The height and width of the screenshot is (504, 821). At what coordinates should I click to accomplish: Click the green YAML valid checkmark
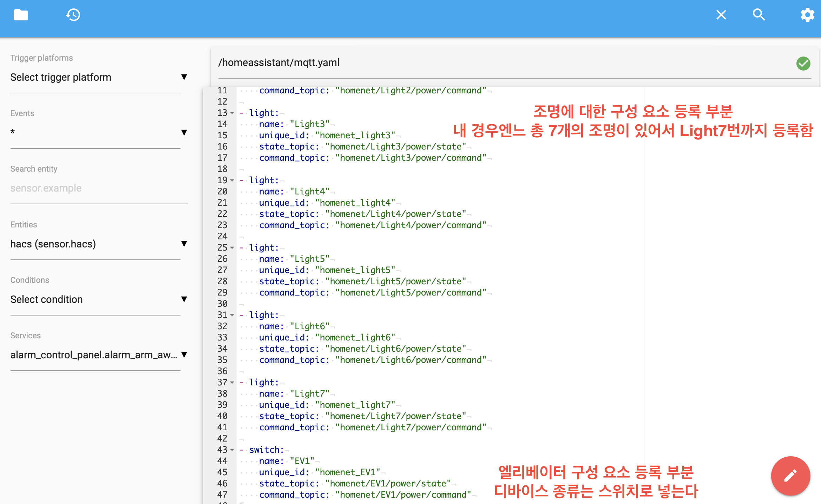pyautogui.click(x=803, y=64)
